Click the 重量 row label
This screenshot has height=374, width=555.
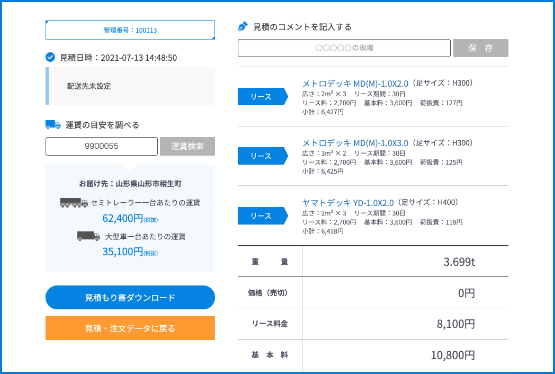point(270,262)
